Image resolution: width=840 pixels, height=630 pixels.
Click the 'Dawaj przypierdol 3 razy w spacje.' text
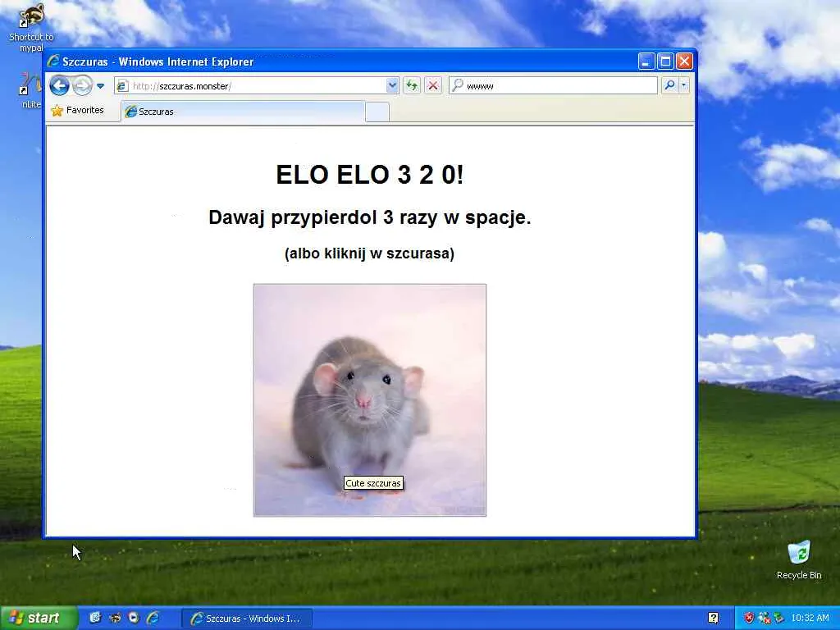click(x=370, y=217)
